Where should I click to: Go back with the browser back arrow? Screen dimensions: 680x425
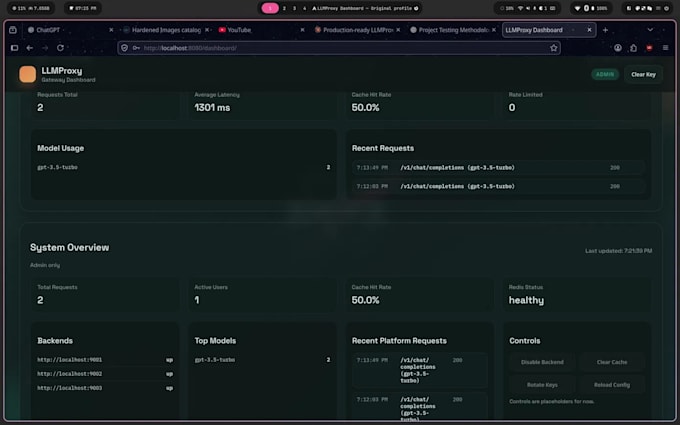29,48
